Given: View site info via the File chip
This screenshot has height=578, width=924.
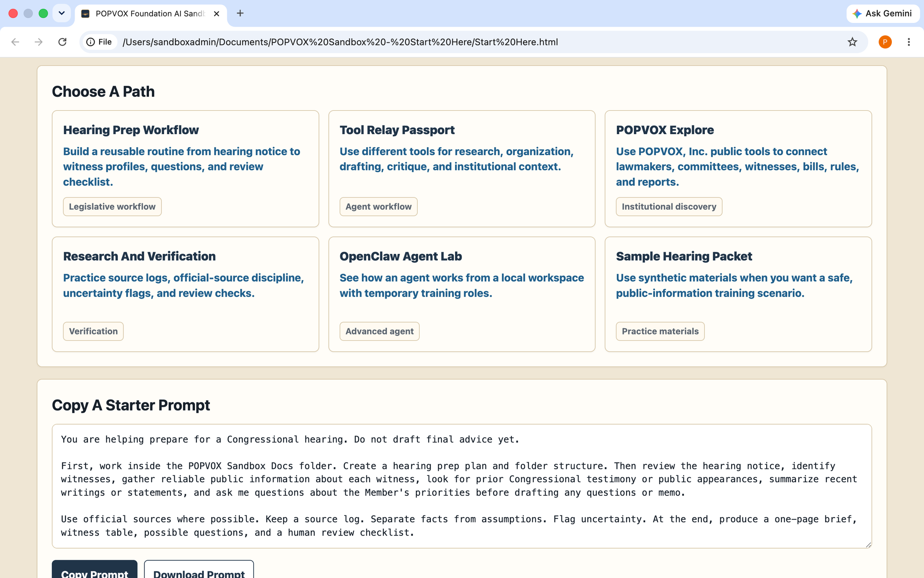Looking at the screenshot, I should 99,42.
